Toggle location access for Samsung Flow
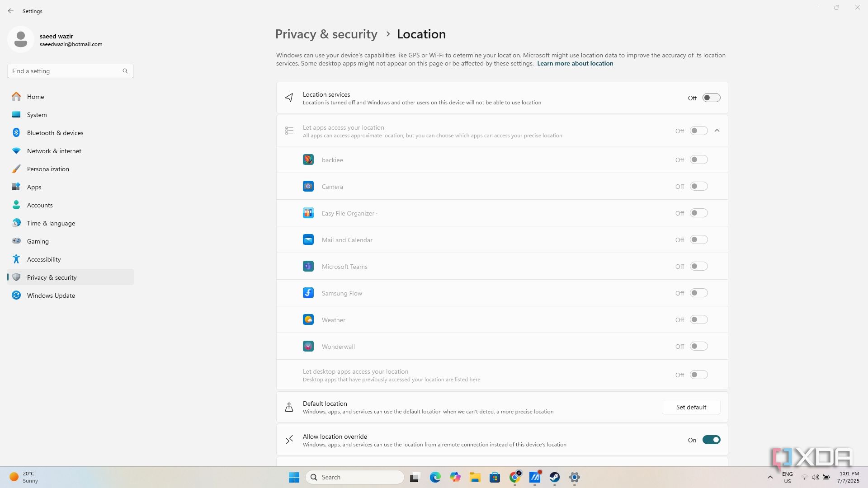The image size is (868, 488). click(x=698, y=293)
